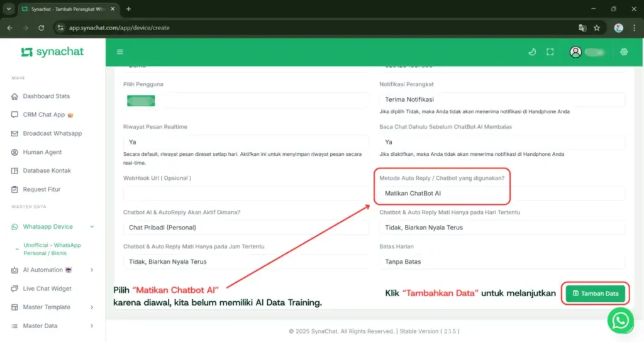
Task: Open the Pilih Pengguna dropdown
Action: click(x=246, y=101)
